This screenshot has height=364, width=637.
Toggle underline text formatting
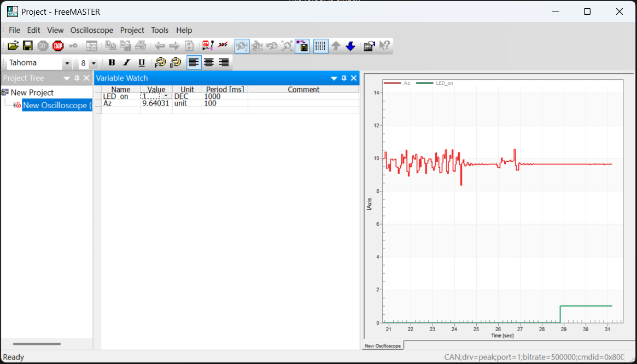pos(142,63)
